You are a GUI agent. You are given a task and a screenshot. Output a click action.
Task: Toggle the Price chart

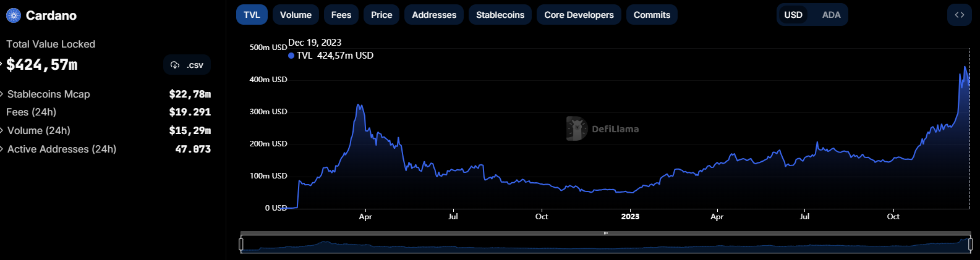[381, 15]
